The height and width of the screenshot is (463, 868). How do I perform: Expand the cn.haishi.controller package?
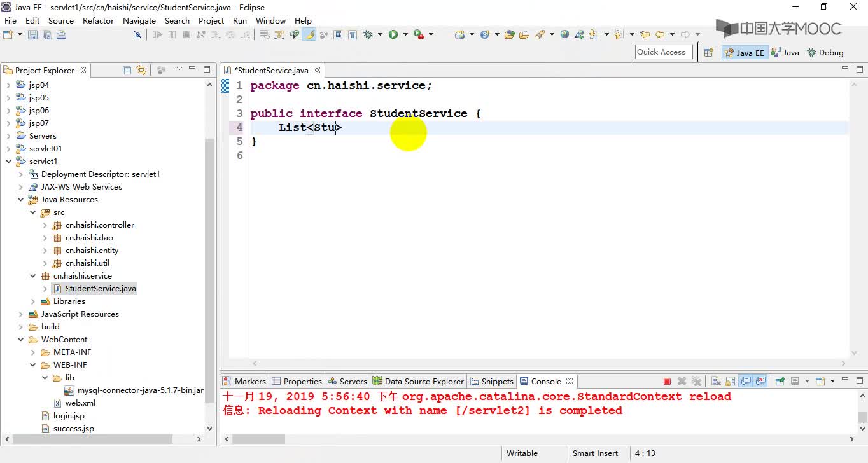[45, 225]
